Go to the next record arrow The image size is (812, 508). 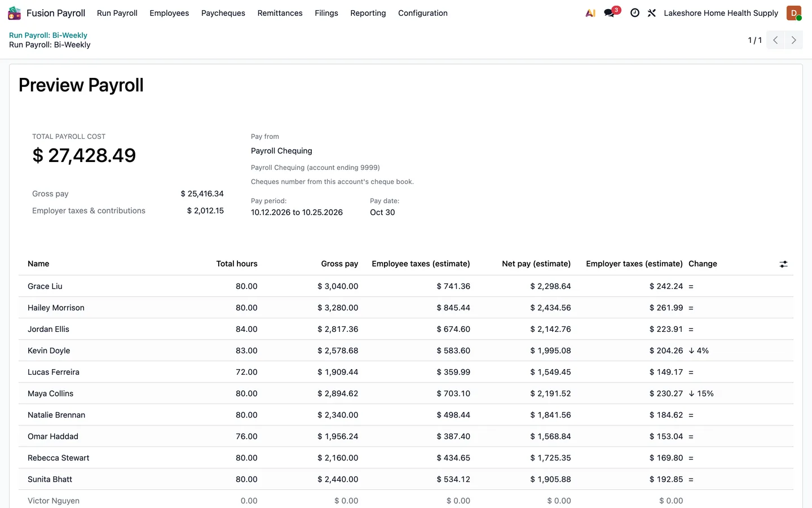793,40
